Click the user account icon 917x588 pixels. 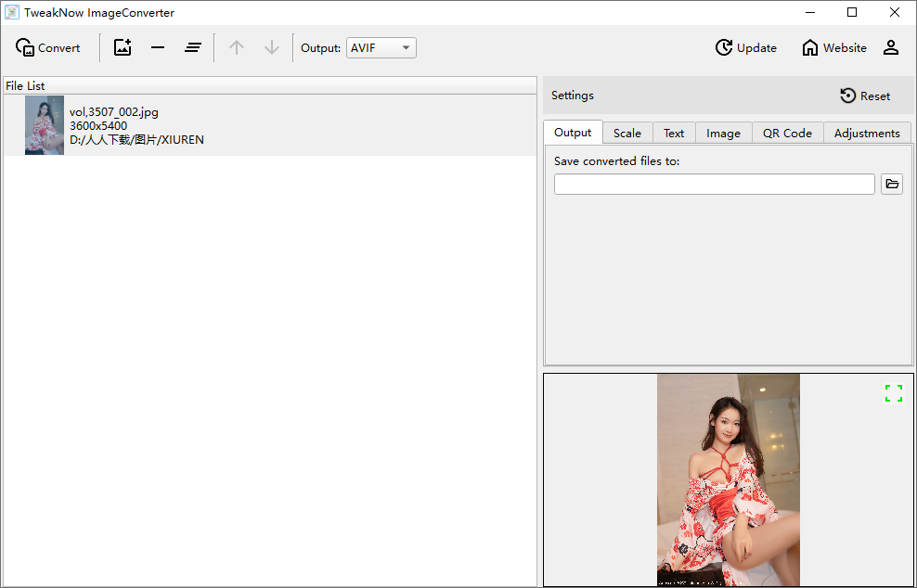(x=890, y=48)
